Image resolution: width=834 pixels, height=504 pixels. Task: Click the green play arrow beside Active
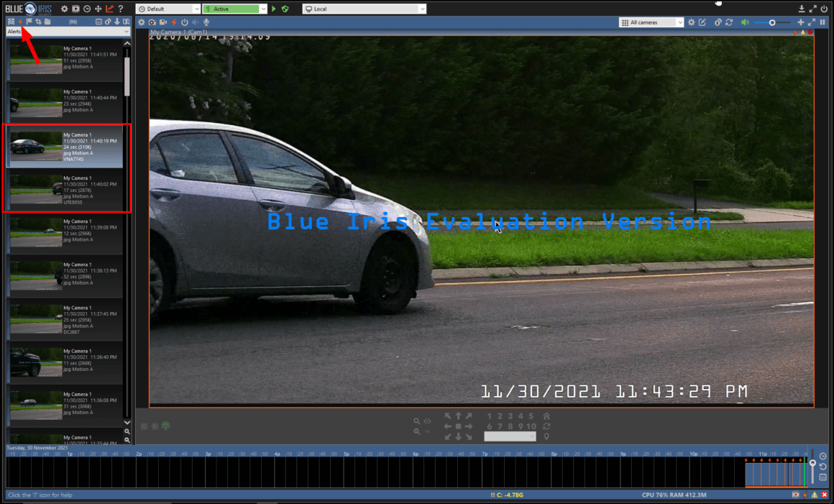coord(274,9)
